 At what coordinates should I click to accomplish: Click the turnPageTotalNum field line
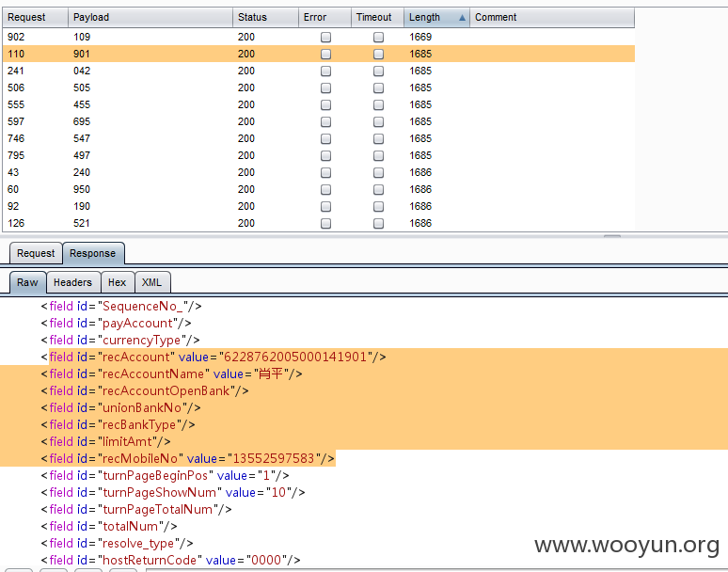click(136, 509)
